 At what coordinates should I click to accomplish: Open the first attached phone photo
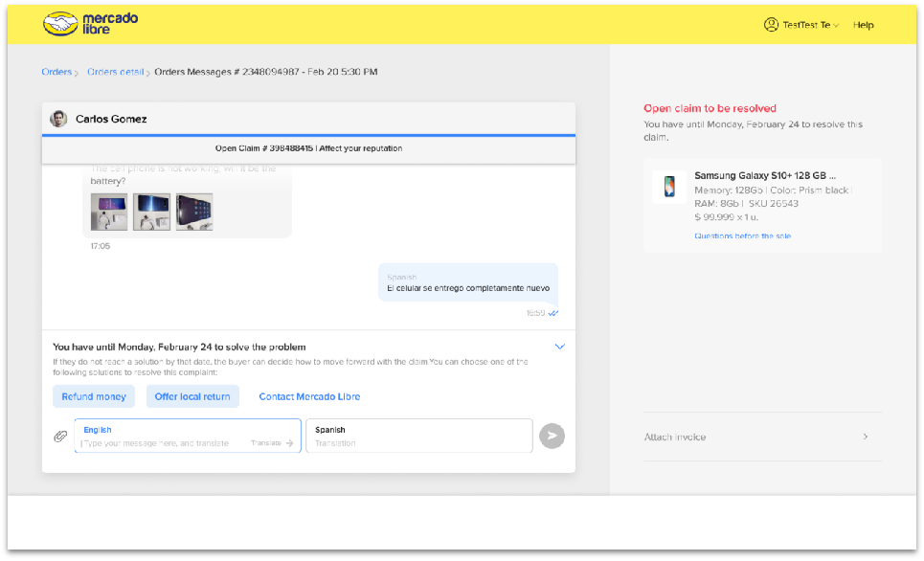108,212
